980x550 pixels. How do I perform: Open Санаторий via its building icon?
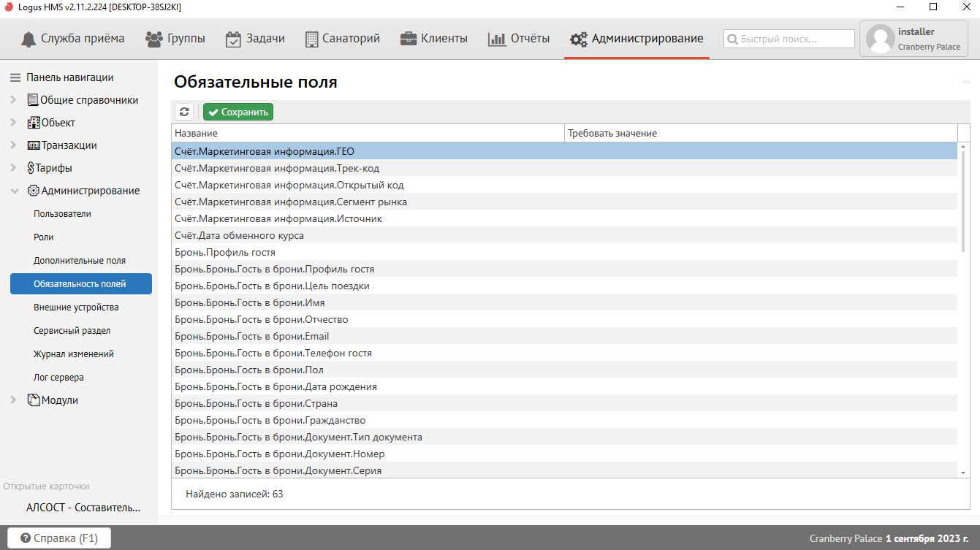[311, 39]
